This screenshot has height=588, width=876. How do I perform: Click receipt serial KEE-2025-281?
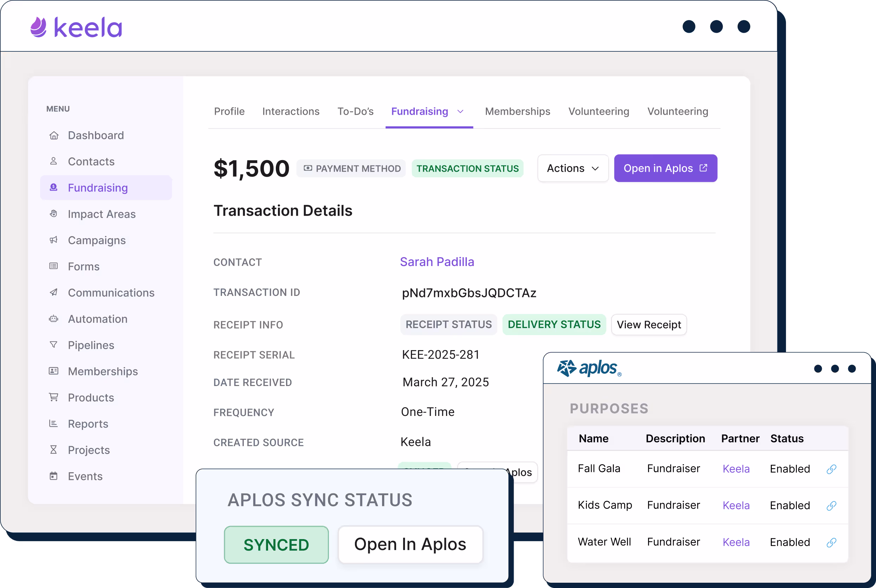point(441,355)
